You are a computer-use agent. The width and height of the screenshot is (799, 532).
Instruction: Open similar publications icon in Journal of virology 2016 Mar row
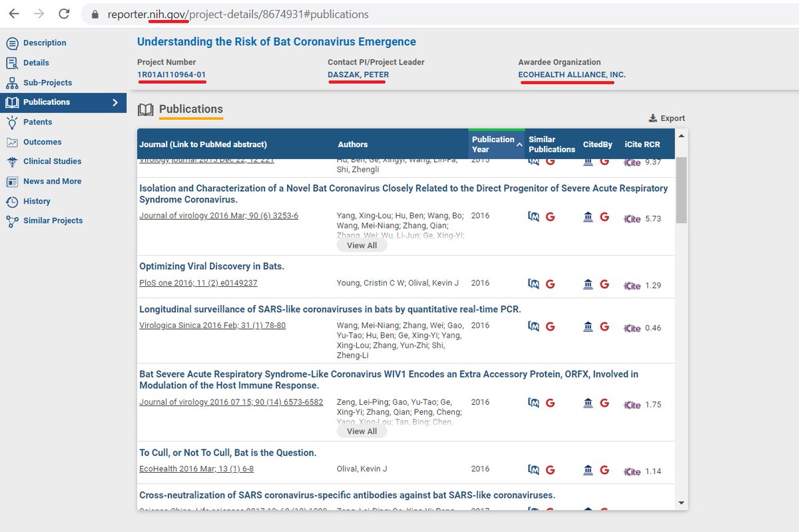tap(533, 216)
